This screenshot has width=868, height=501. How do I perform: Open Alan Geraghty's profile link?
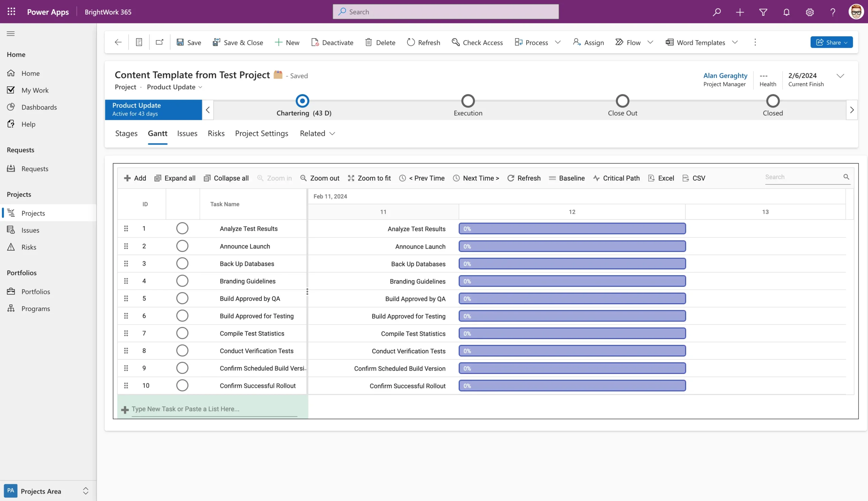[x=725, y=76]
